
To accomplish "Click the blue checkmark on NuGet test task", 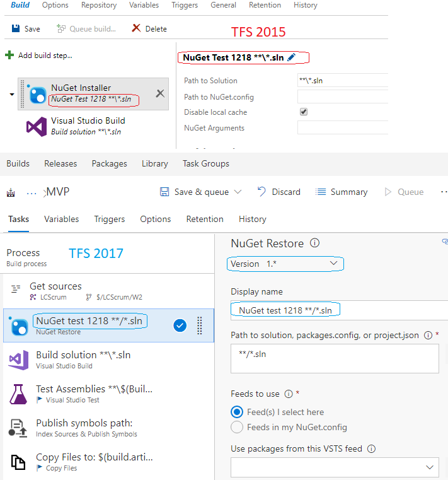I will coord(180,325).
